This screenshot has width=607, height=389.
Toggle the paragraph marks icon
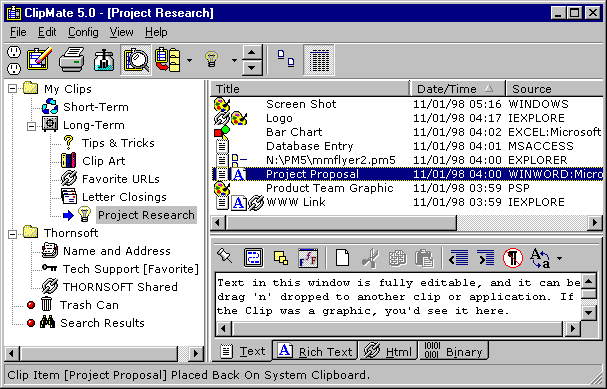click(x=513, y=258)
